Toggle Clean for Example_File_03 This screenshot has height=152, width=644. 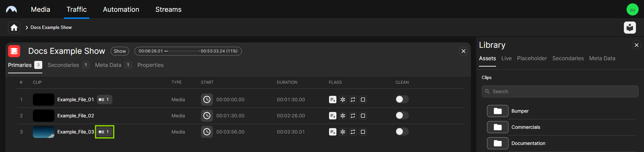tap(402, 132)
